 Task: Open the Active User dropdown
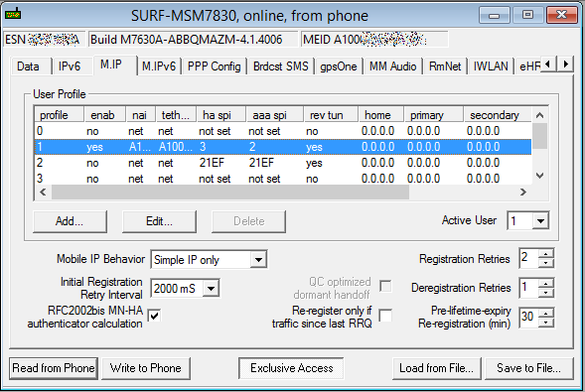tap(540, 221)
